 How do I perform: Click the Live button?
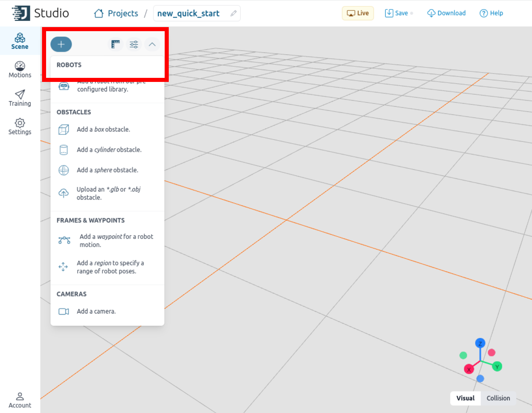coord(358,13)
